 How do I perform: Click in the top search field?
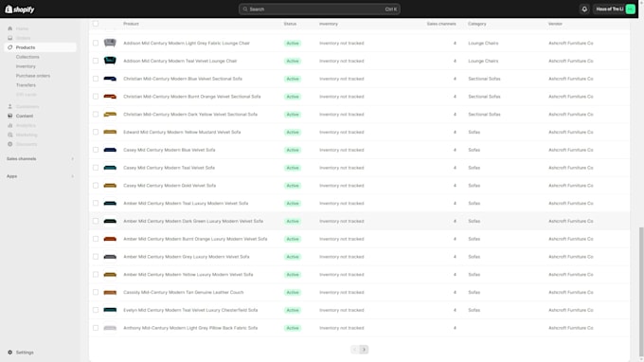pos(319,9)
